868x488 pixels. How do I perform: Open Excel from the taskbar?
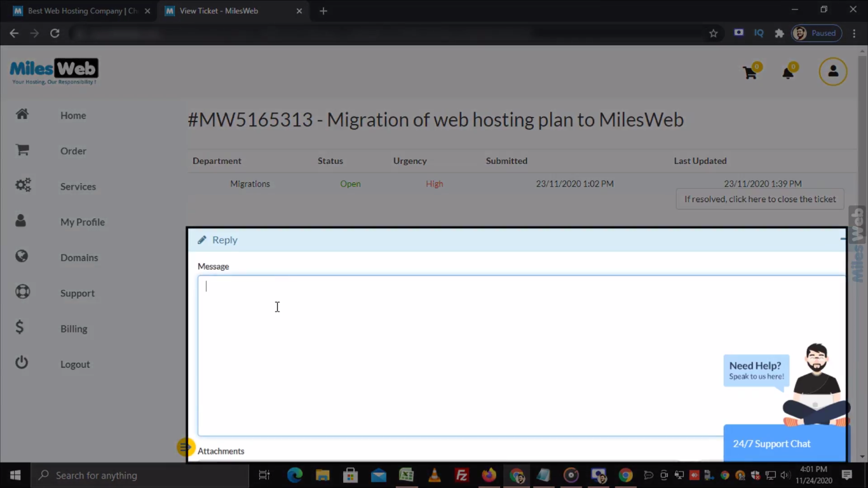406,475
